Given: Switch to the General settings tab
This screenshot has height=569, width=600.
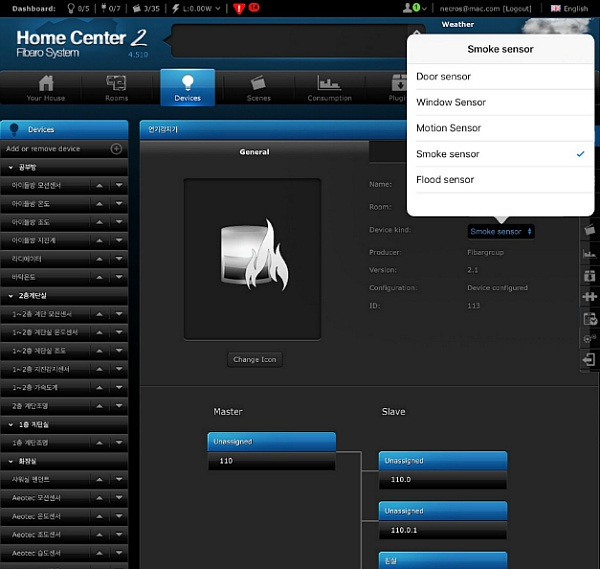Looking at the screenshot, I should (254, 152).
